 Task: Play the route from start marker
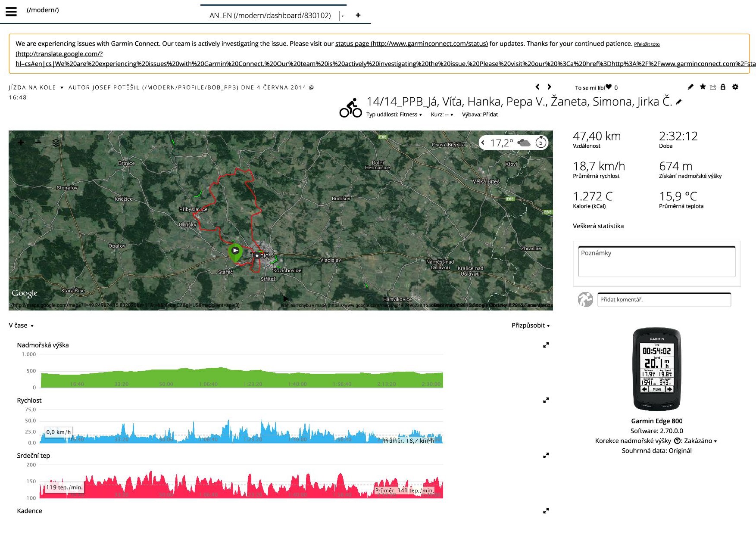(x=235, y=251)
